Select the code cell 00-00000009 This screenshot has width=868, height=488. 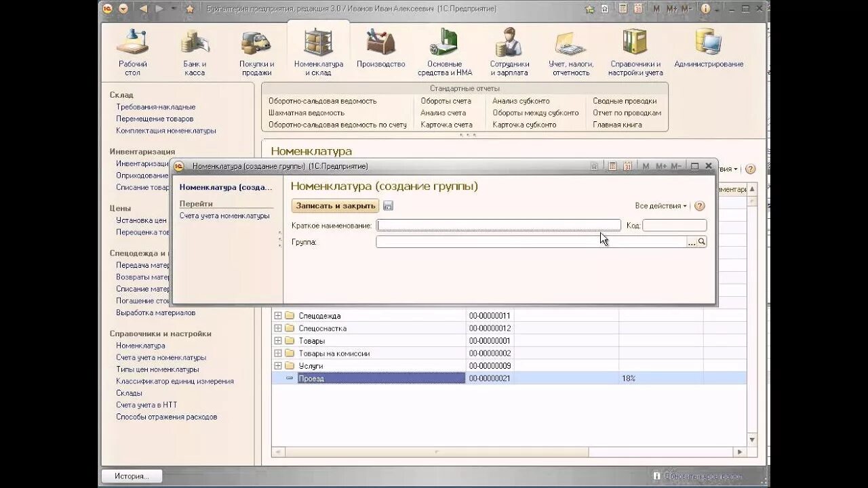pos(490,366)
